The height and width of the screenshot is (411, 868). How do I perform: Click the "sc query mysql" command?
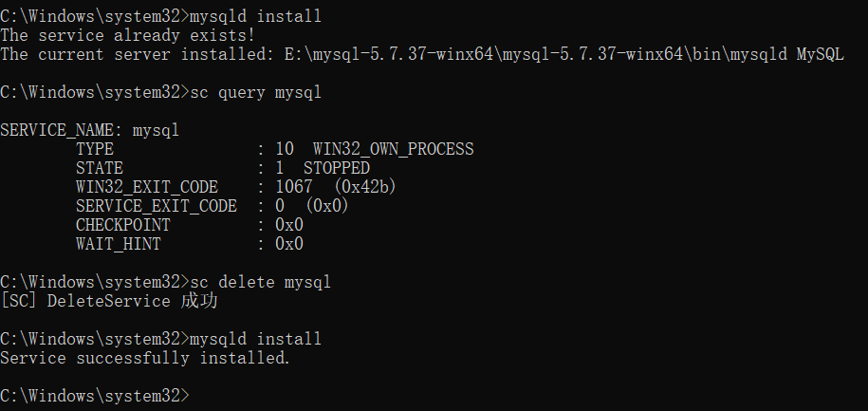255,92
